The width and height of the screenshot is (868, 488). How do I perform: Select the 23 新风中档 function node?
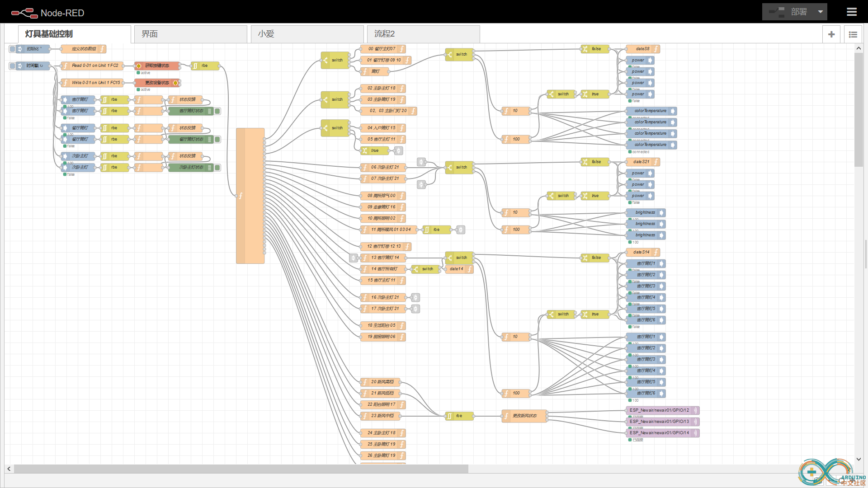[380, 416]
